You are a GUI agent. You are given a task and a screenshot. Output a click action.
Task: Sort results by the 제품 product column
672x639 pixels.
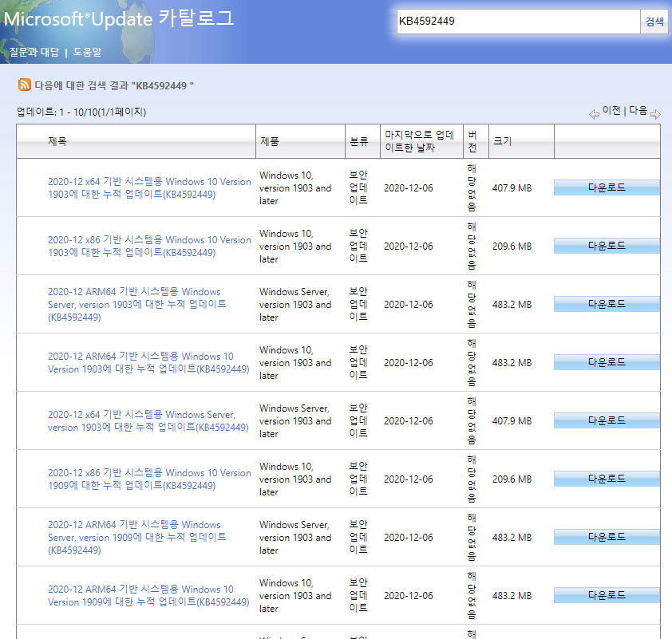(271, 140)
